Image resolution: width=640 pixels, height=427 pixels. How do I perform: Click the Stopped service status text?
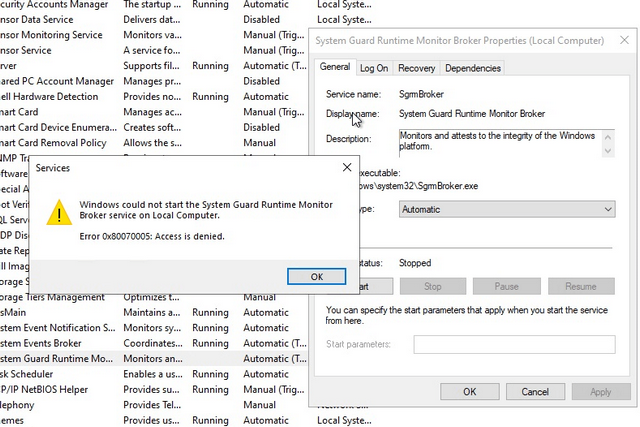pos(415,263)
